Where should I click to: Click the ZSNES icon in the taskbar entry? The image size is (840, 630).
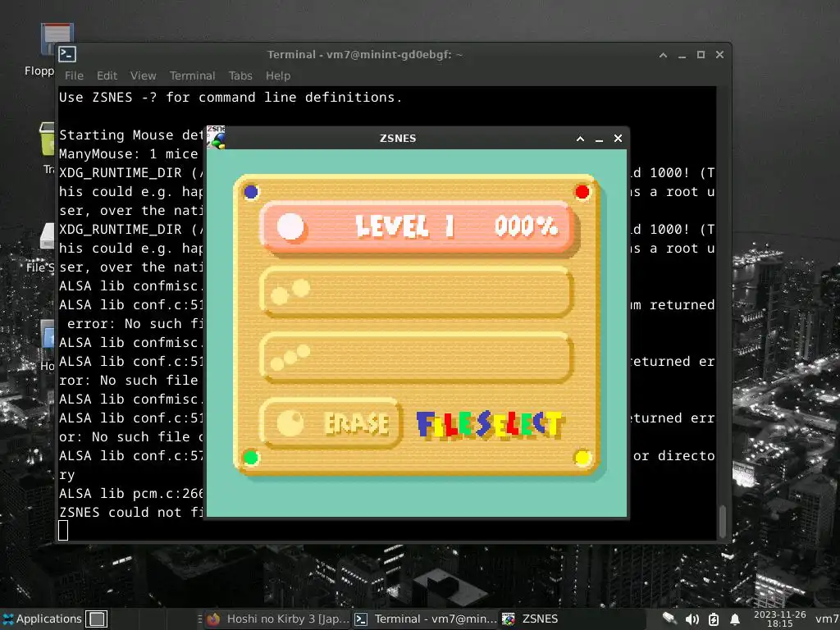(x=509, y=619)
